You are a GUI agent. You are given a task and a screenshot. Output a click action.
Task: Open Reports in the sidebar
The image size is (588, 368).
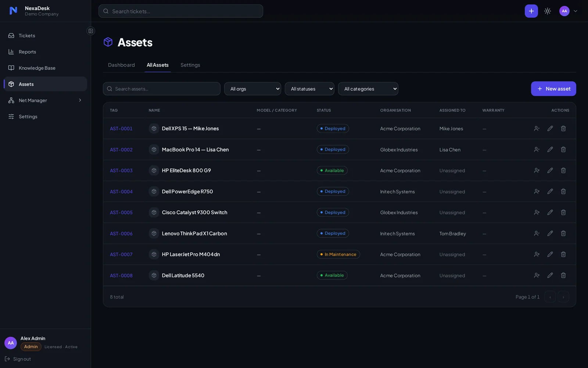tap(45, 52)
